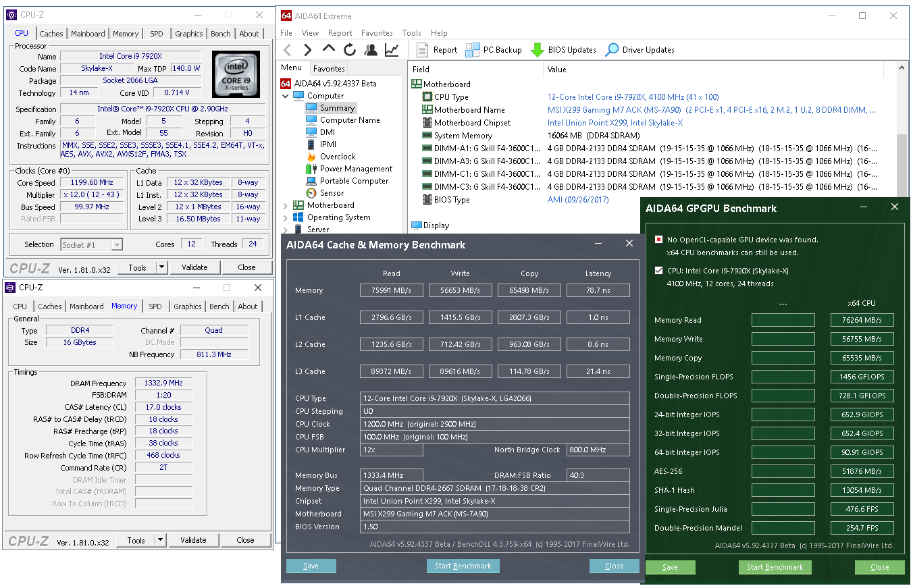The image size is (913, 588).
Task: Expand the Server tree node
Action: click(x=286, y=230)
